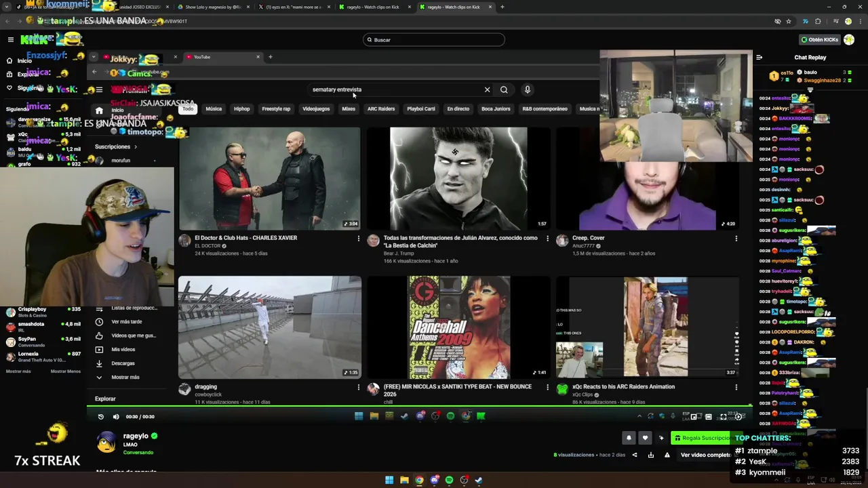Screen dimensions: 868x488
Task: Click the clip progress bar
Action: 420,407
